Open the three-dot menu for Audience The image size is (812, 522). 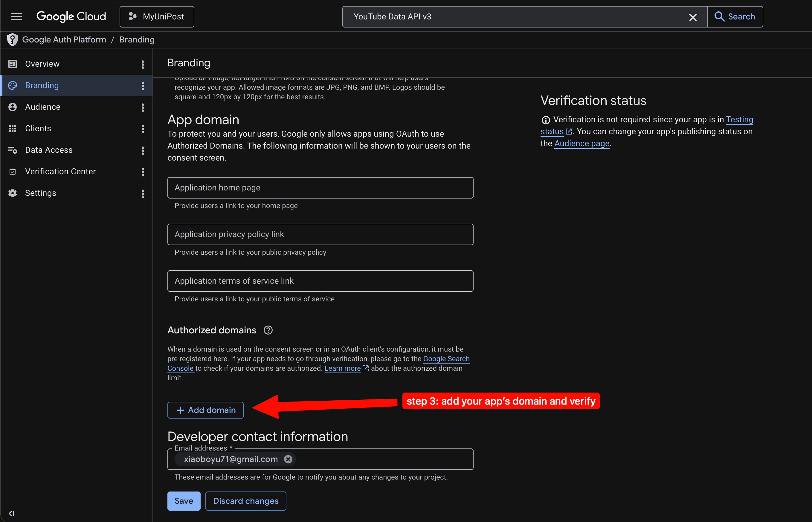point(143,107)
